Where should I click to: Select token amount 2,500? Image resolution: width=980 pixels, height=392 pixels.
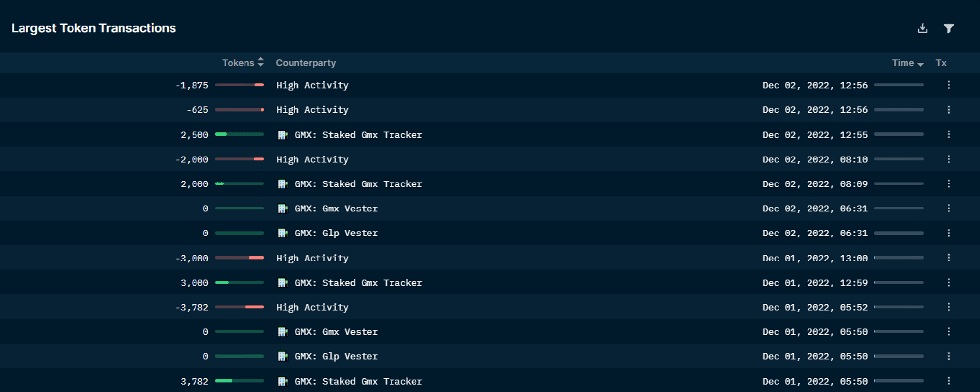coord(195,135)
